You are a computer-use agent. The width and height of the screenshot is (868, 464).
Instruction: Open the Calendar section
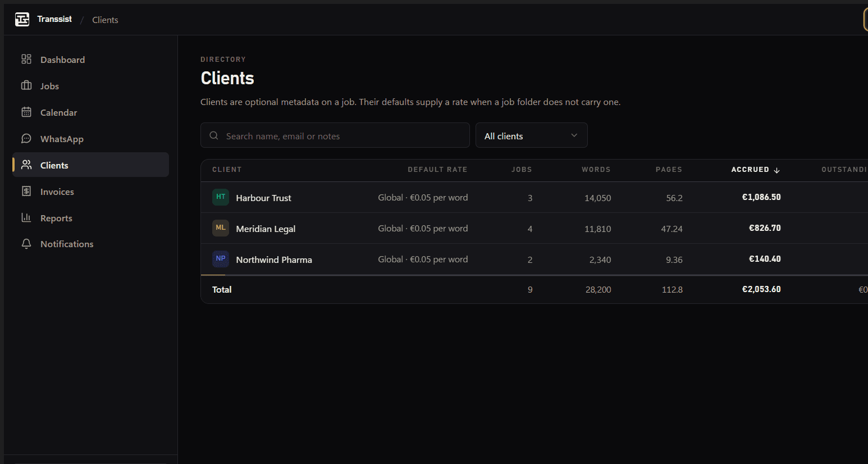point(91,112)
